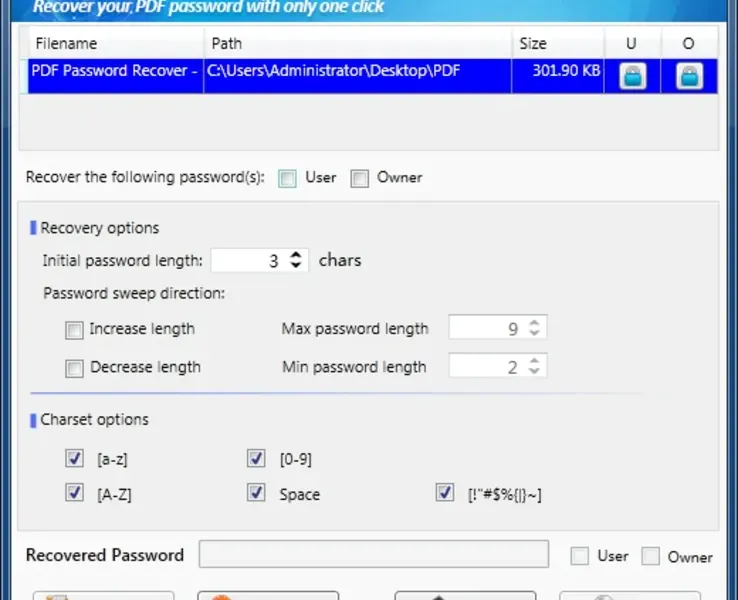This screenshot has height=600, width=738.
Task: Enable Owner checkbox under Recover the following passwords
Action: 360,178
